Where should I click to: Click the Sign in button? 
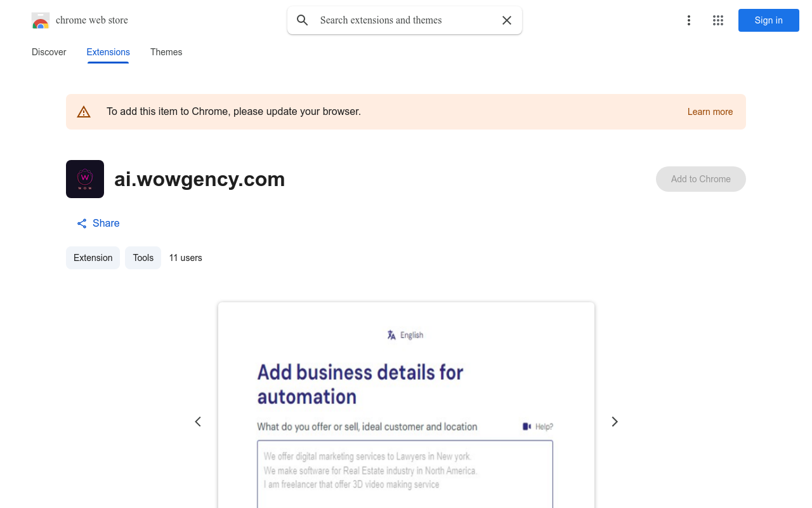(x=769, y=20)
